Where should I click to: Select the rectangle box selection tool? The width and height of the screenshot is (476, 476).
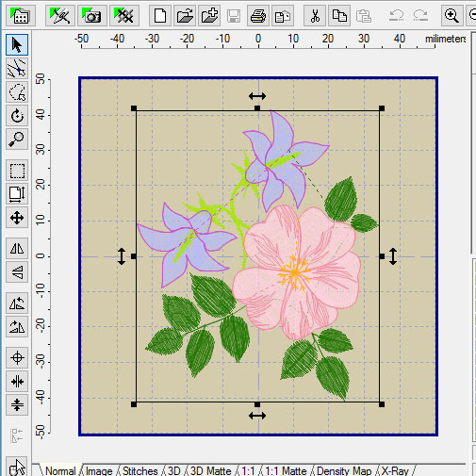17,171
